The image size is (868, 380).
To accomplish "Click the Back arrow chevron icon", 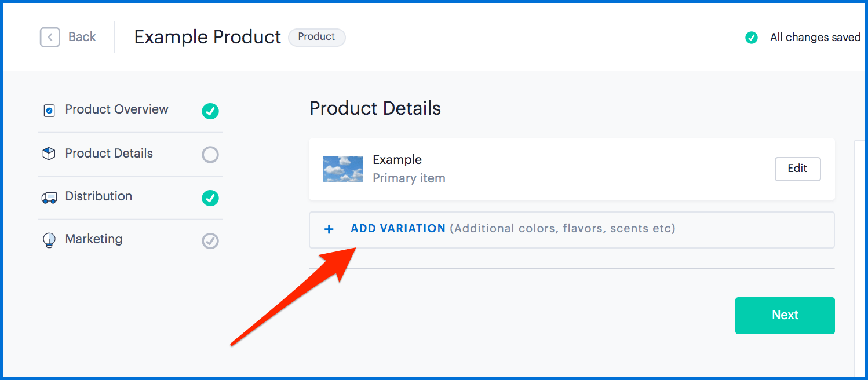I will [x=50, y=37].
